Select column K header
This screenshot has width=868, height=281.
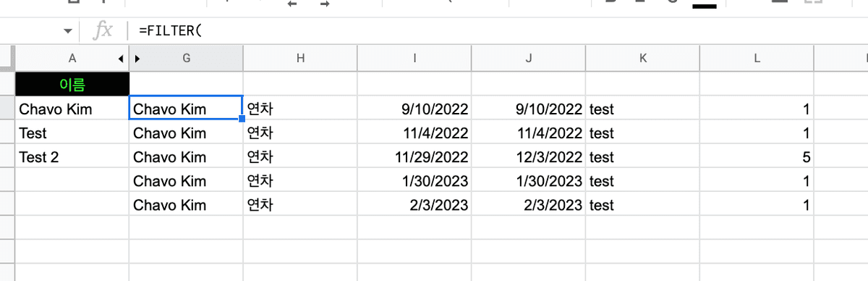pyautogui.click(x=643, y=58)
